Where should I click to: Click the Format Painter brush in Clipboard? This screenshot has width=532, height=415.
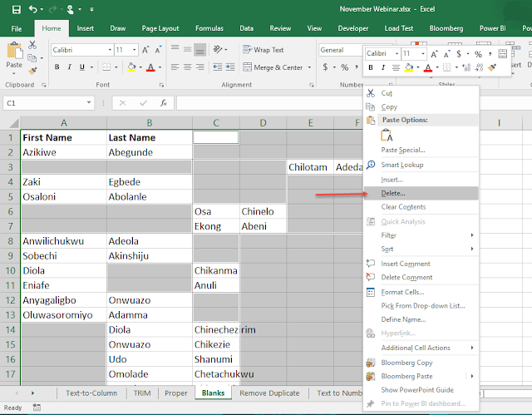point(32,71)
